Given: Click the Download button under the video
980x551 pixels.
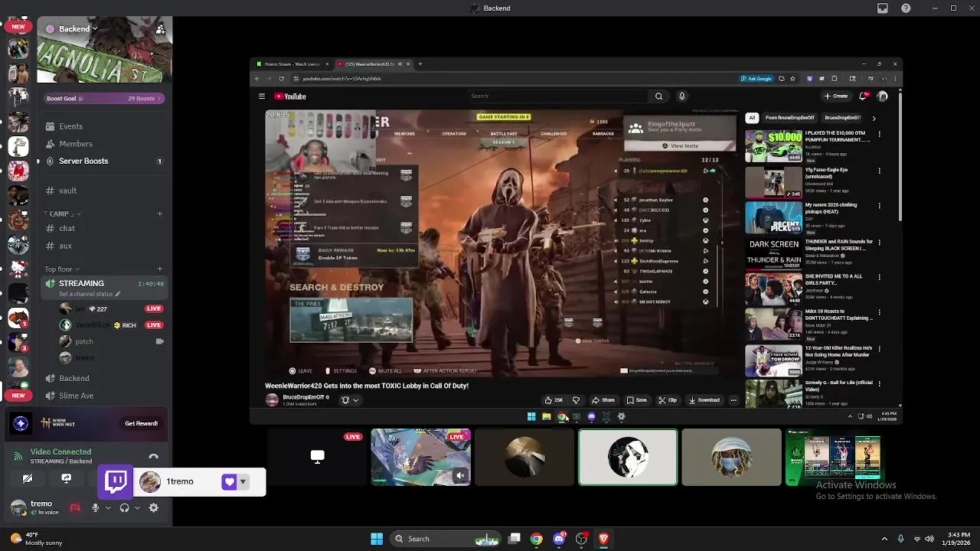Looking at the screenshot, I should (x=704, y=400).
